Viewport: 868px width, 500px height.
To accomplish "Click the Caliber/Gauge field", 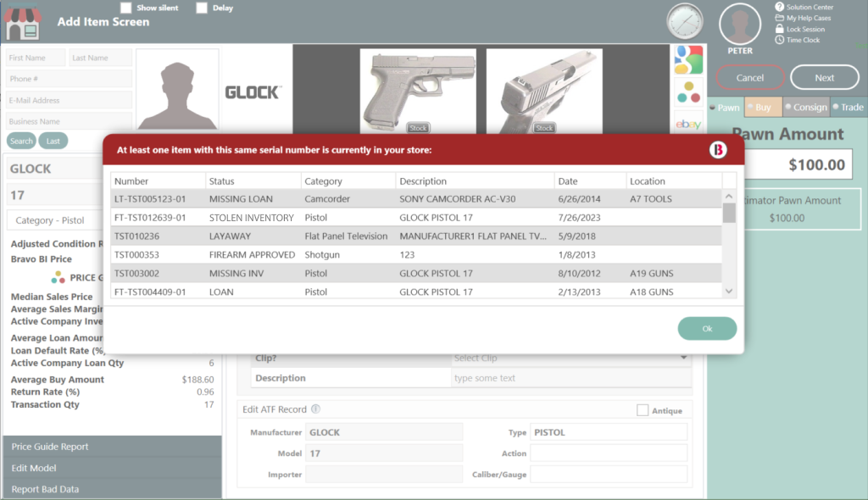I will pyautogui.click(x=609, y=475).
